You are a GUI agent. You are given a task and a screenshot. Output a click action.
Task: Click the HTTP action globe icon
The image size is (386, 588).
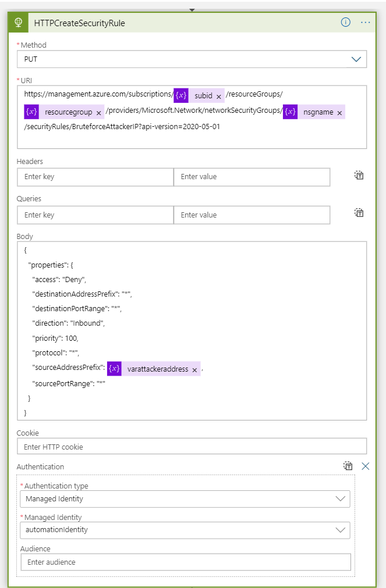point(18,23)
